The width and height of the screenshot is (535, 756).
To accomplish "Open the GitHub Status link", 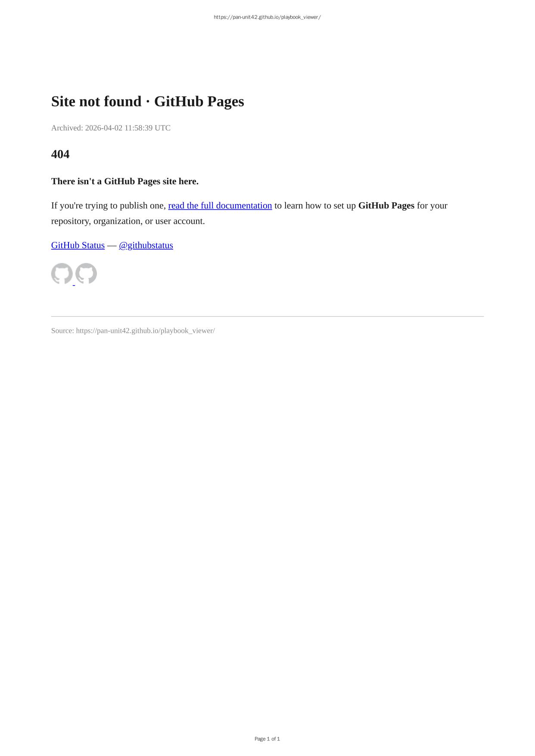I will tap(78, 245).
